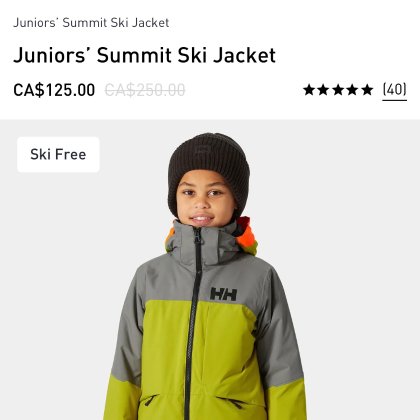Image resolution: width=420 pixels, height=420 pixels.
Task: Click the right zippered hand pocket
Action: [x=231, y=403]
